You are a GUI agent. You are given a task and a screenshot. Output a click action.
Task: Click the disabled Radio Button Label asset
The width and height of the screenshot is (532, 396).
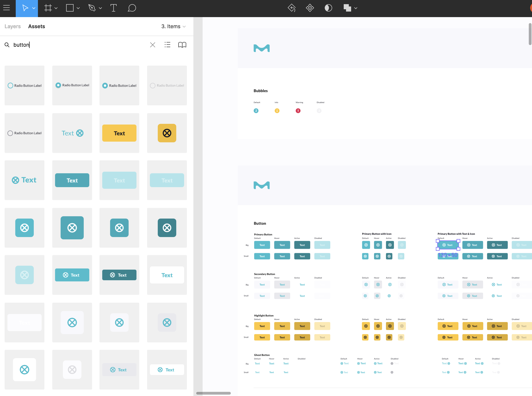pos(167,85)
